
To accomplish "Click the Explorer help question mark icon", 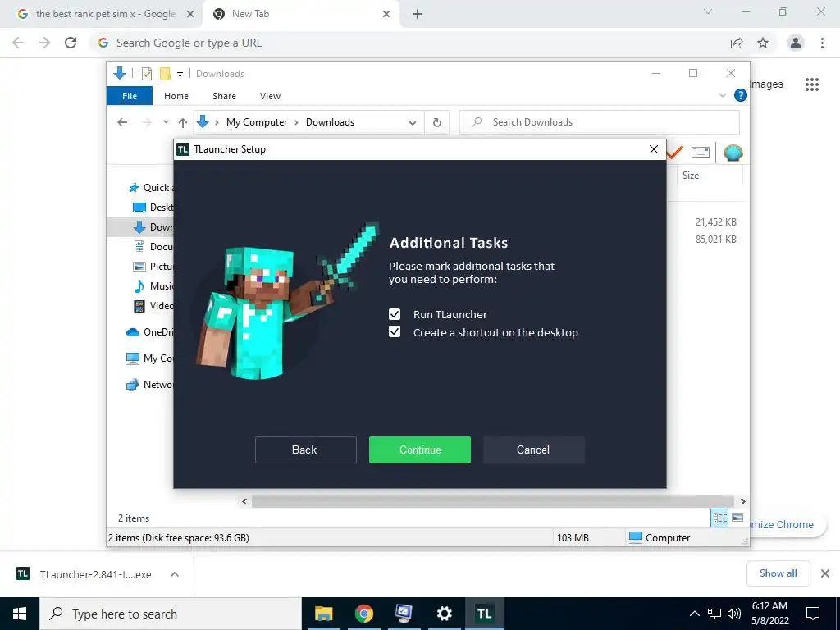I will [741, 95].
